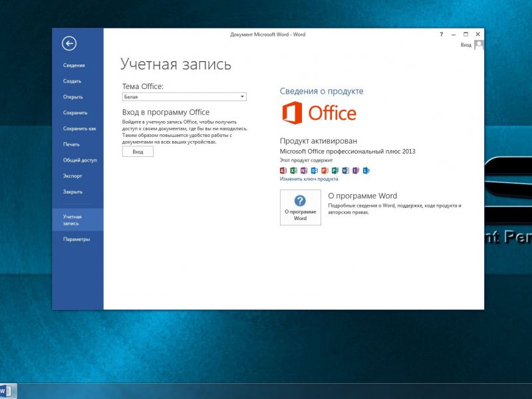This screenshot has height=399, width=532.
Task: Click the back arrow to return to the document
Action: 69,43
